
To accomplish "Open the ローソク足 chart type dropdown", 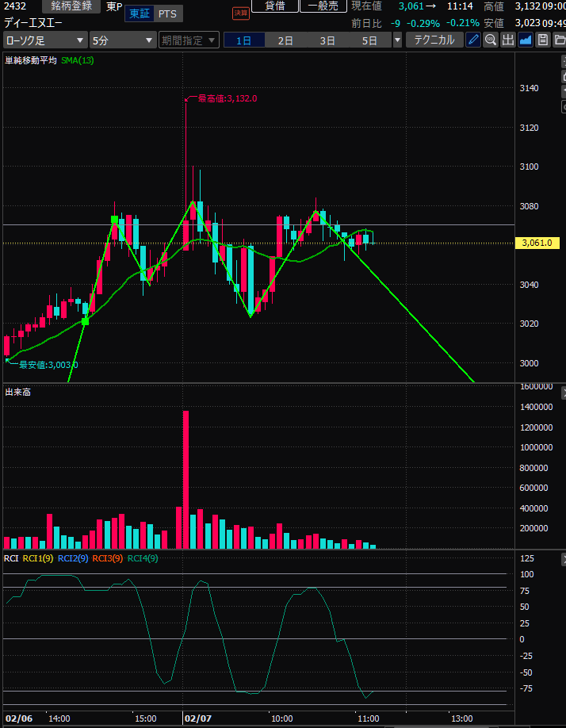I will click(x=44, y=40).
